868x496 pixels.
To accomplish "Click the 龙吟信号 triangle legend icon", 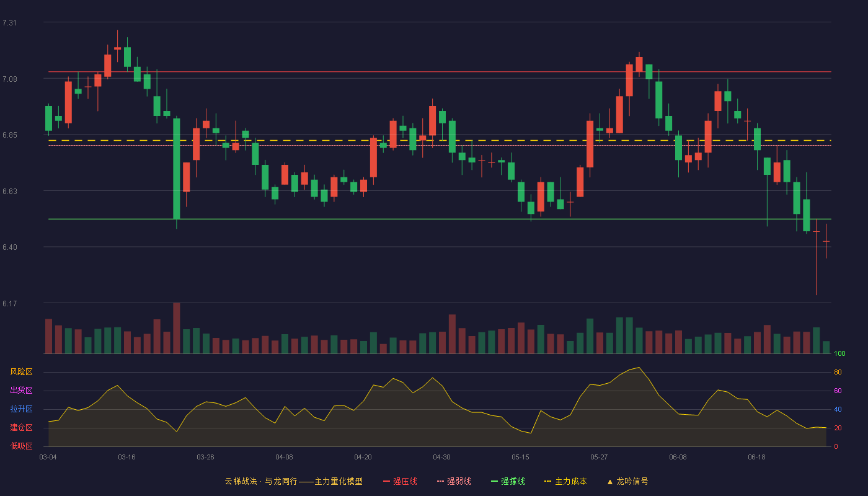I will [609, 481].
